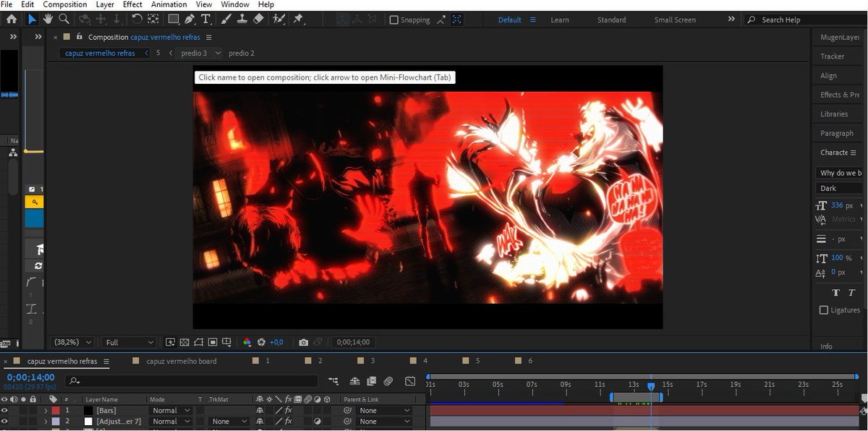The height and width of the screenshot is (431, 868).
Task: Open the Composition Mini-Flowchart icon in timeline
Action: (x=333, y=380)
